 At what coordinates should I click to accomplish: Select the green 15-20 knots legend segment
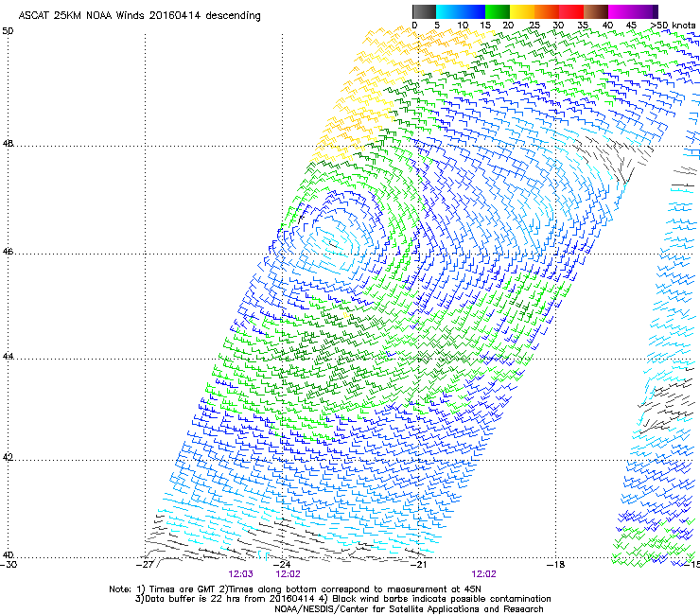coord(497,11)
